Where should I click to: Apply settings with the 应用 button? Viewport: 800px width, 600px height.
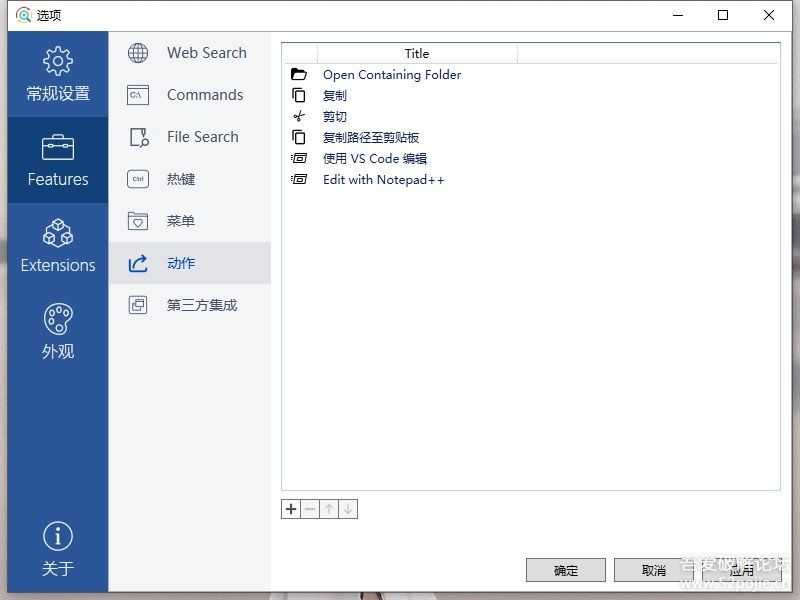point(741,570)
